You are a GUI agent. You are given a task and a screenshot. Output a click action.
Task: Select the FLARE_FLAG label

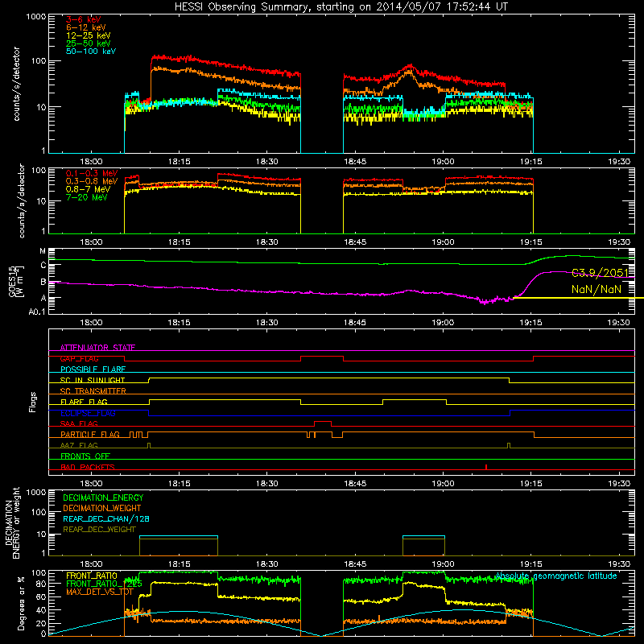click(84, 402)
